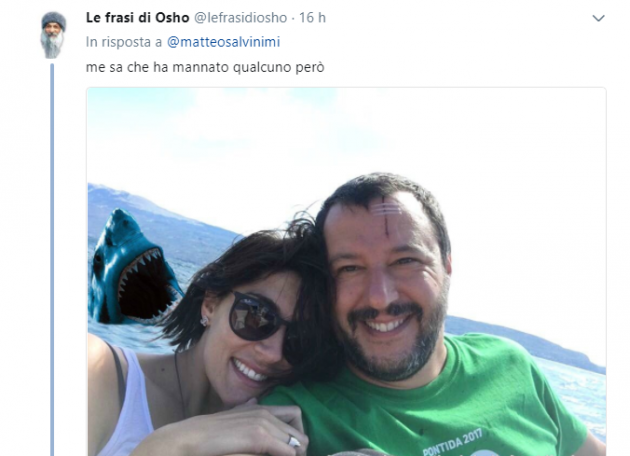Image resolution: width=630 pixels, height=456 pixels.
Task: Click the tweet text 'me sa che ha mannato'
Action: [x=158, y=67]
